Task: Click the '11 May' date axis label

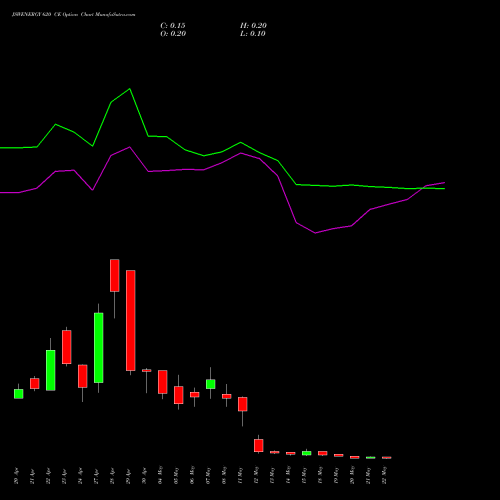Action: (241, 476)
